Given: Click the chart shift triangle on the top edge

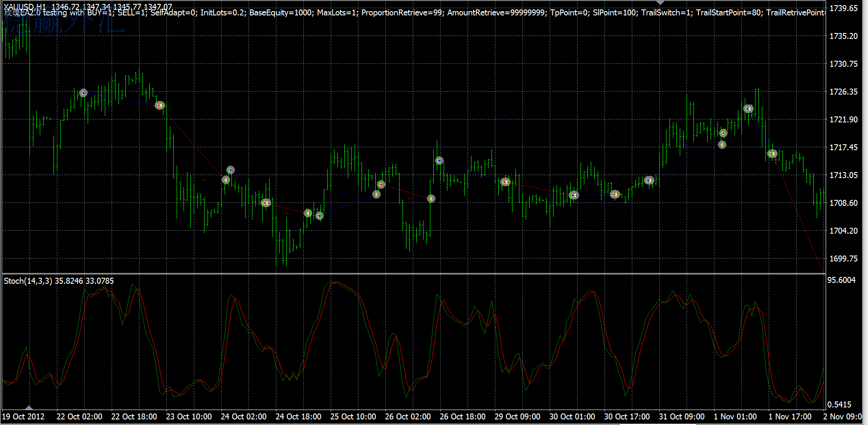Looking at the screenshot, I should 661,3.
